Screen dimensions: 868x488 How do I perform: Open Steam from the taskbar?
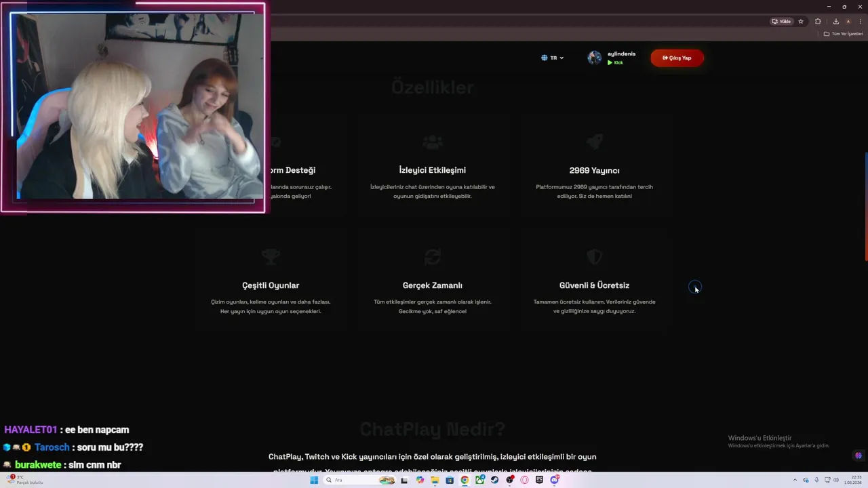[x=494, y=480]
